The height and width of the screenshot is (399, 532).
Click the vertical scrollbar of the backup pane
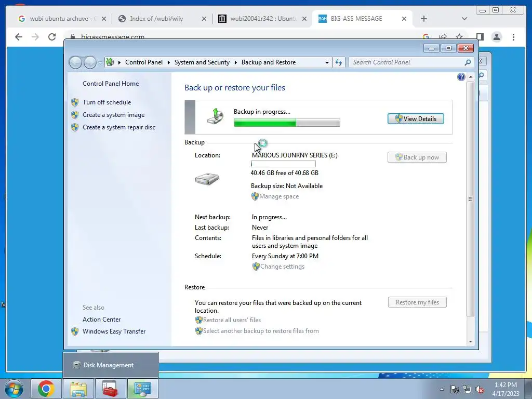(470, 199)
